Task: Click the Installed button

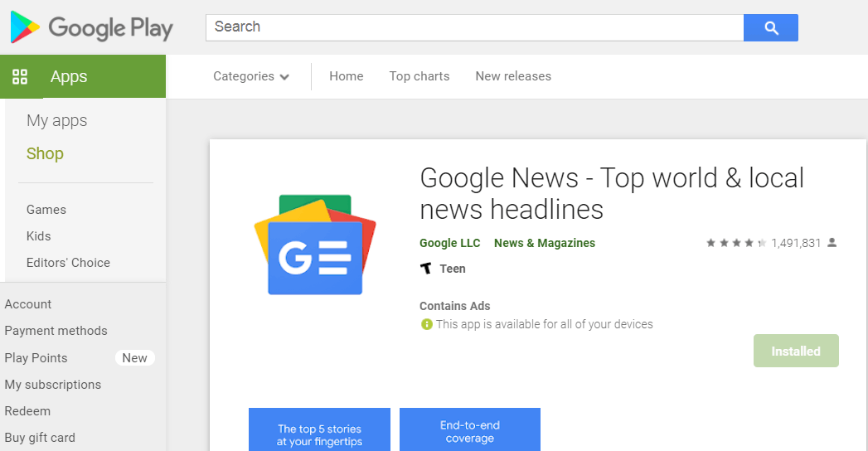Action: click(x=796, y=351)
